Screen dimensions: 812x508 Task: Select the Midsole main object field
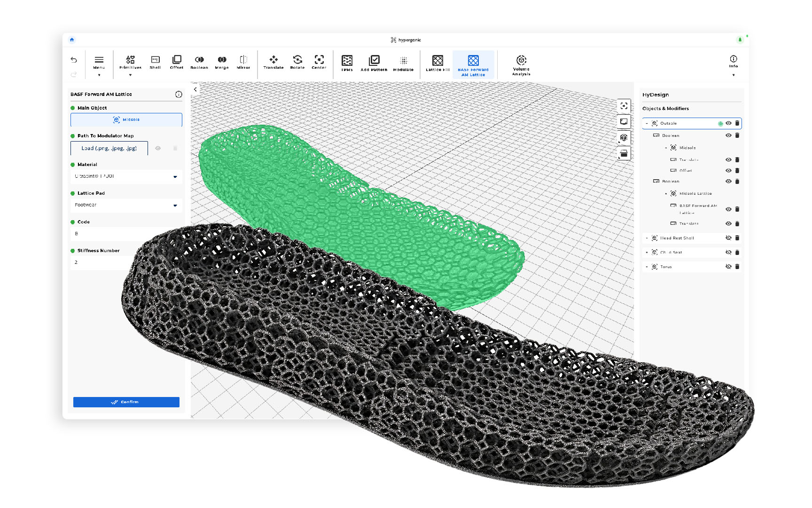tap(126, 119)
